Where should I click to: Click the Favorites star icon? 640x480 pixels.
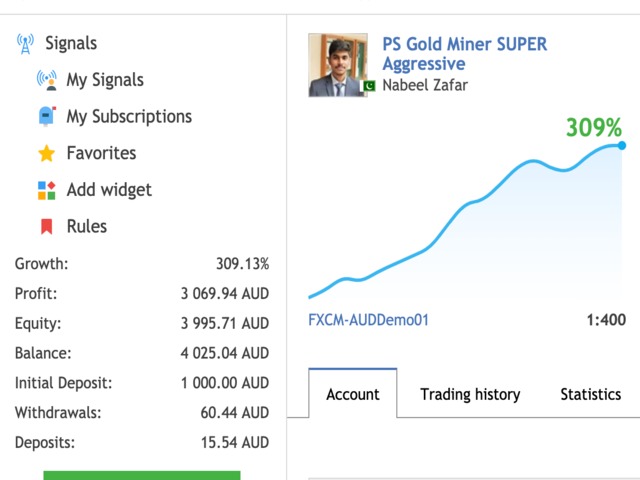46,154
